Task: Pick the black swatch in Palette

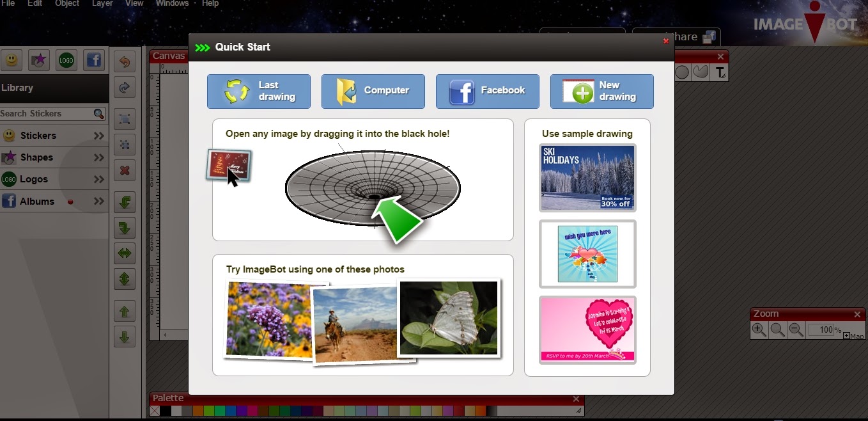Action: (x=166, y=411)
